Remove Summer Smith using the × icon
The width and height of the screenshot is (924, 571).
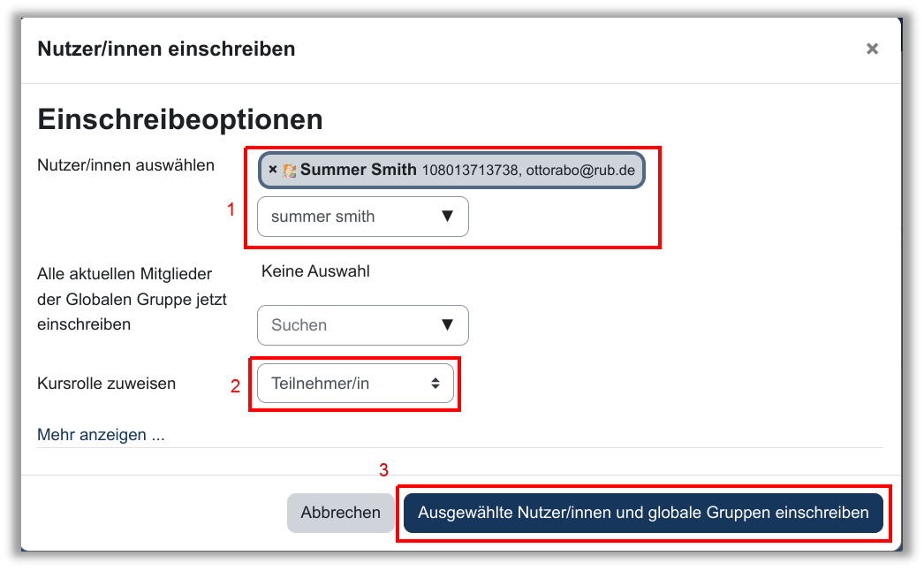(273, 170)
